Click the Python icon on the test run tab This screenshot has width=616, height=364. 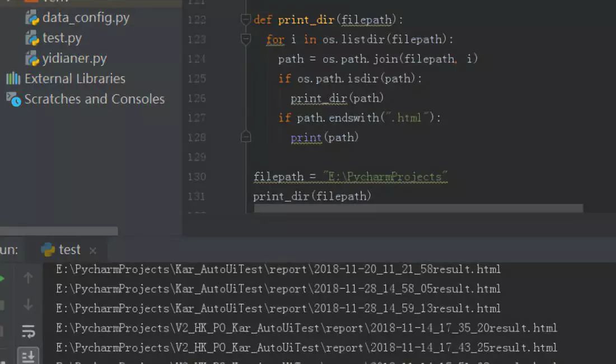[x=48, y=250]
